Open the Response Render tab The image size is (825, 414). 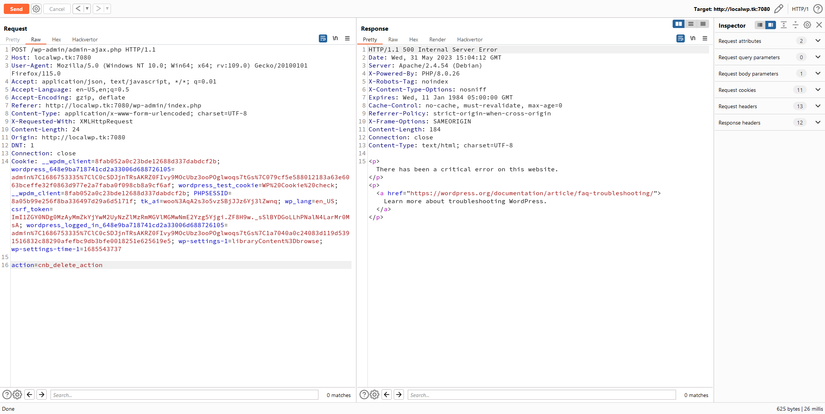click(x=437, y=40)
